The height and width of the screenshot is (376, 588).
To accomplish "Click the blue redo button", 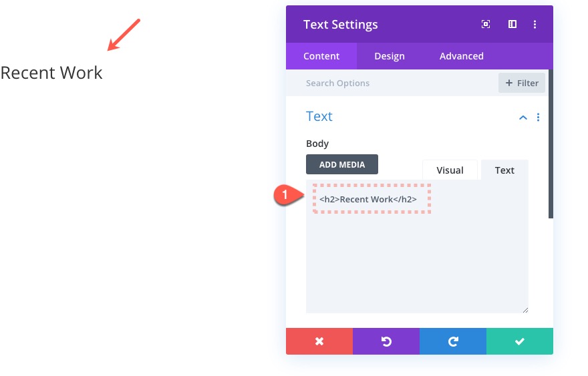I will pos(453,341).
